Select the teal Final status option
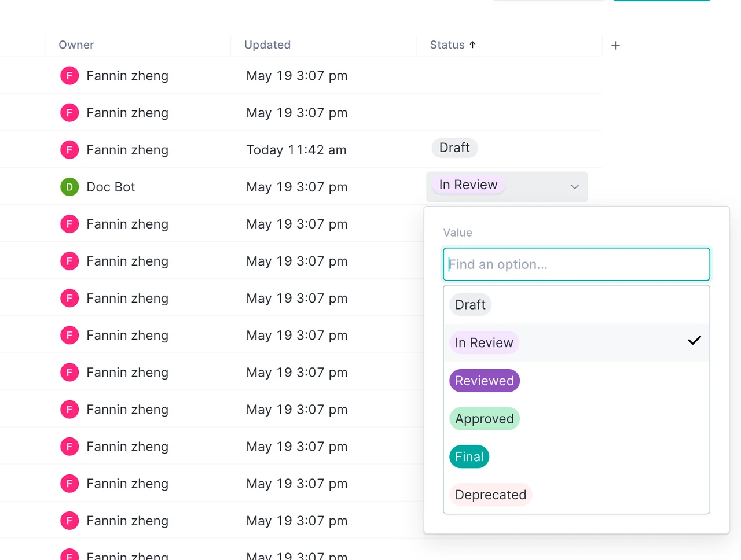The image size is (741, 560). pyautogui.click(x=469, y=457)
